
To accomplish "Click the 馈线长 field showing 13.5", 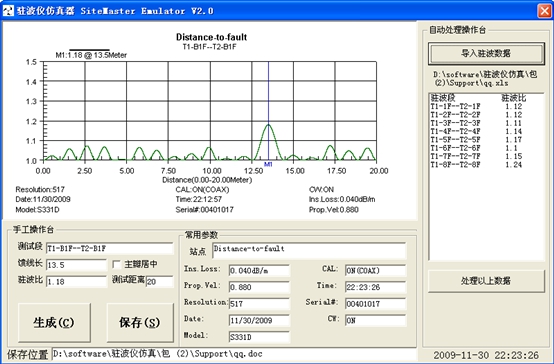I will pos(76,265).
